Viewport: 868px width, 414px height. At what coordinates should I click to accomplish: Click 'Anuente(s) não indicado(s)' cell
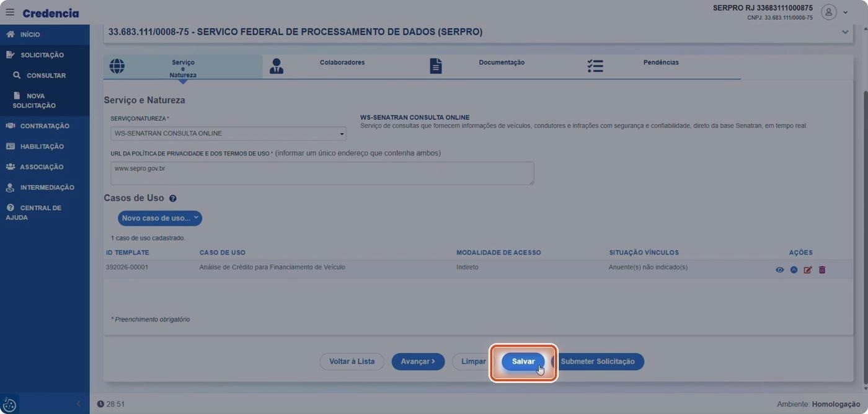pos(648,267)
